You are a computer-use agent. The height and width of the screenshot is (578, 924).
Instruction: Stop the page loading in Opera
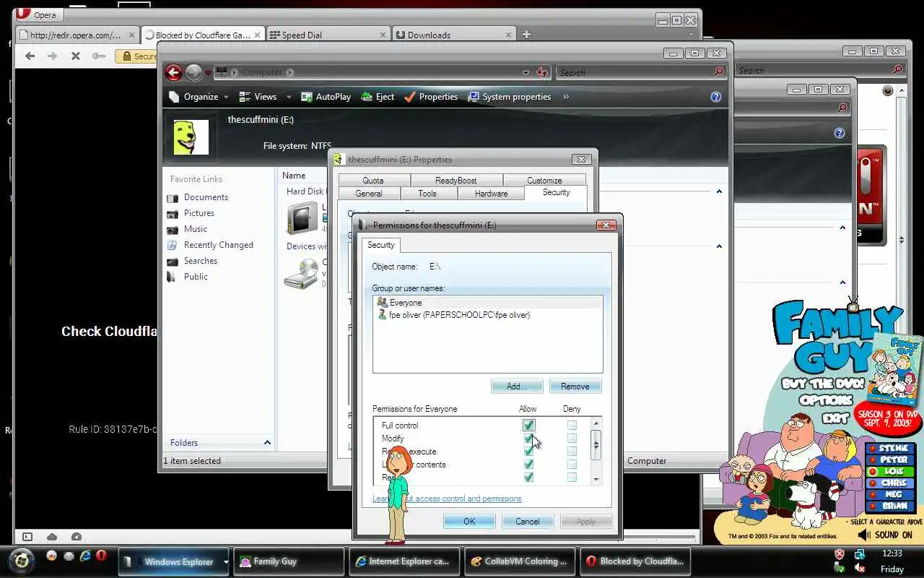(75, 56)
